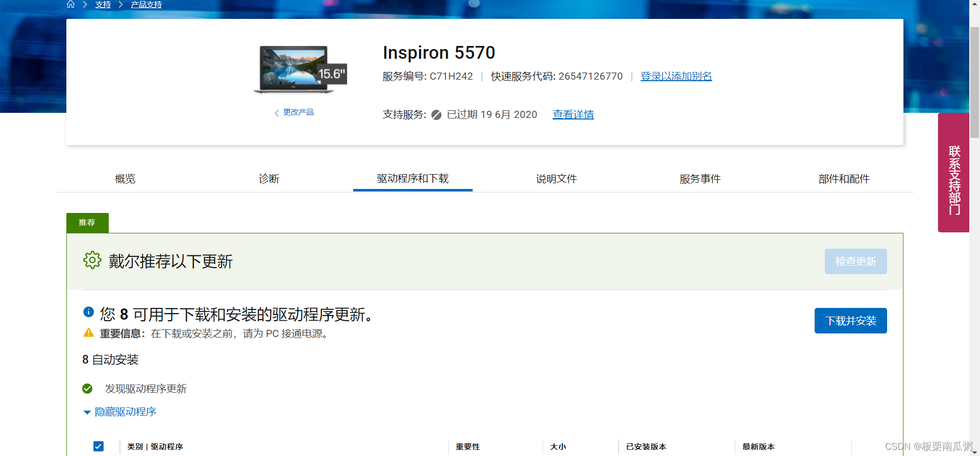
Task: Collapse list via 隐藏驱动程序 expander
Action: [120, 412]
